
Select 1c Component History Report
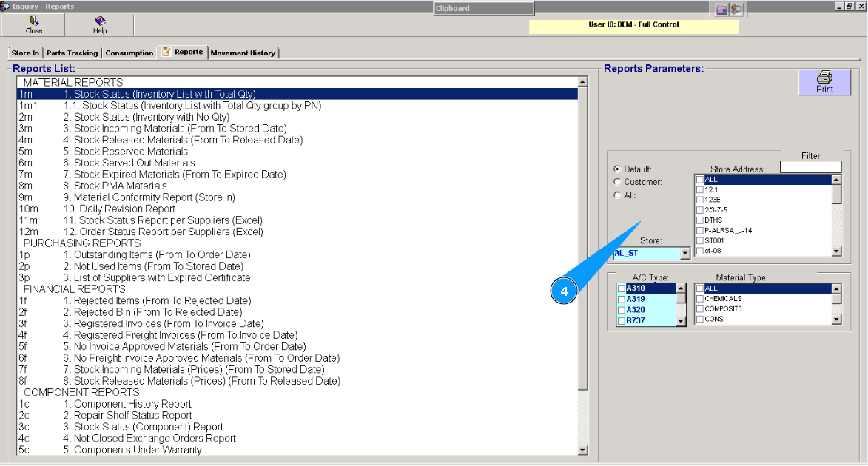pos(297,404)
